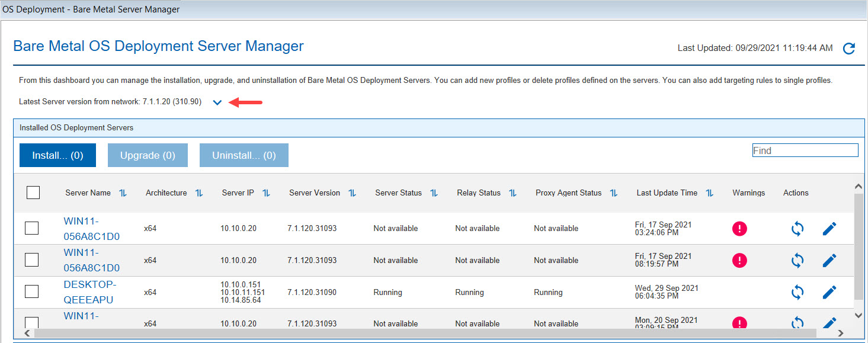Viewport: 868px width, 343px height.
Task: Toggle the select-all checkbox in the table header
Action: point(33,193)
